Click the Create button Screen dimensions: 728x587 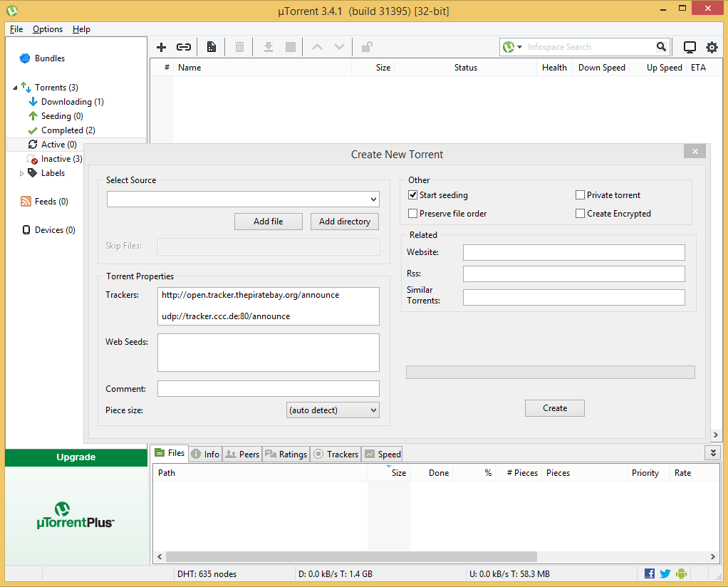tap(555, 408)
